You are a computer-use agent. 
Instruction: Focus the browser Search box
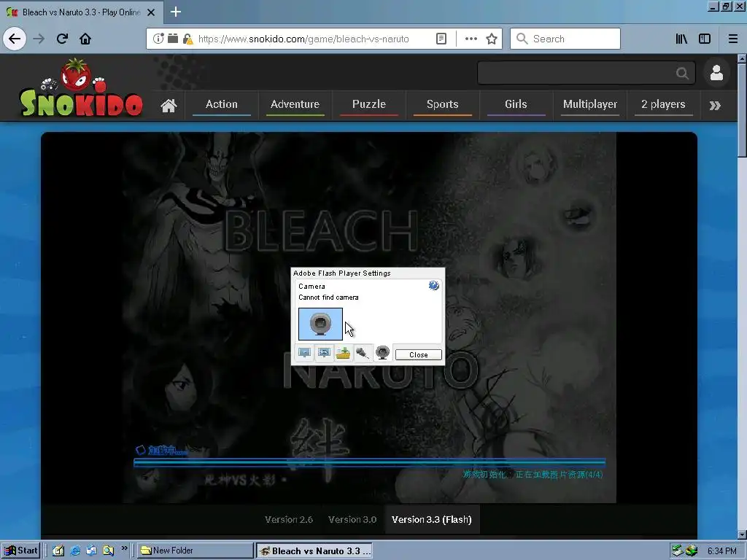click(565, 39)
